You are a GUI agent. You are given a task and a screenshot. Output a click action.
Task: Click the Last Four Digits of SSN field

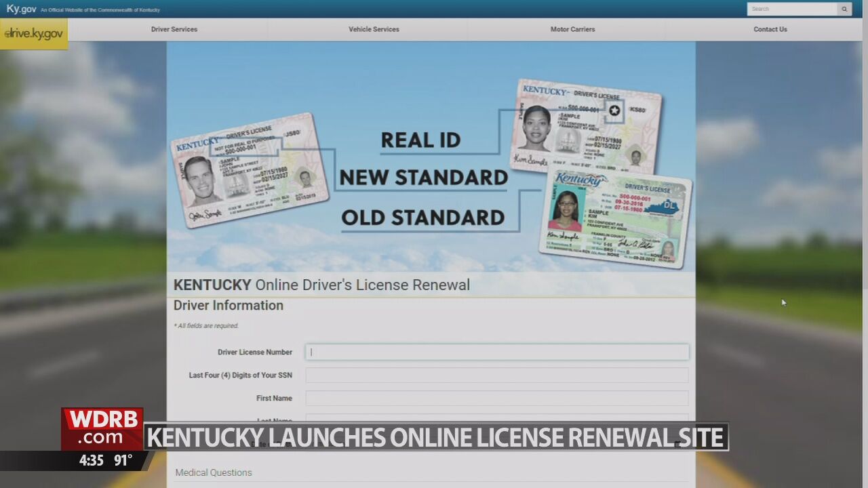pyautogui.click(x=497, y=375)
